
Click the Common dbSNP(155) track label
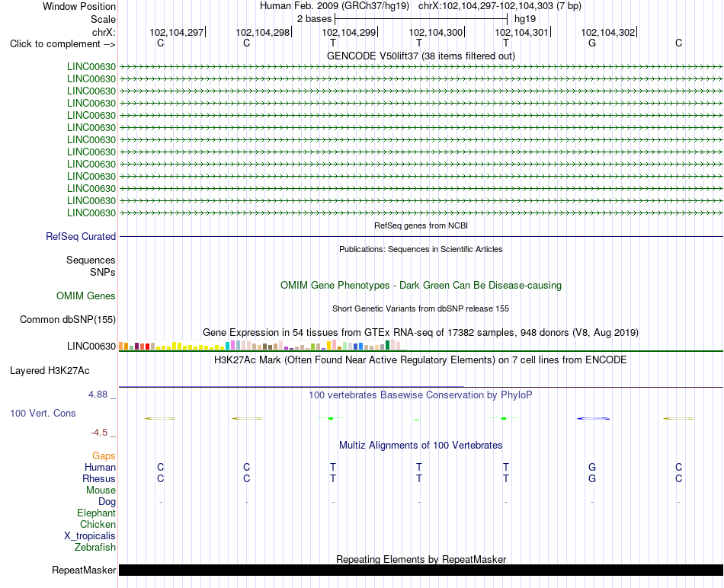67,319
